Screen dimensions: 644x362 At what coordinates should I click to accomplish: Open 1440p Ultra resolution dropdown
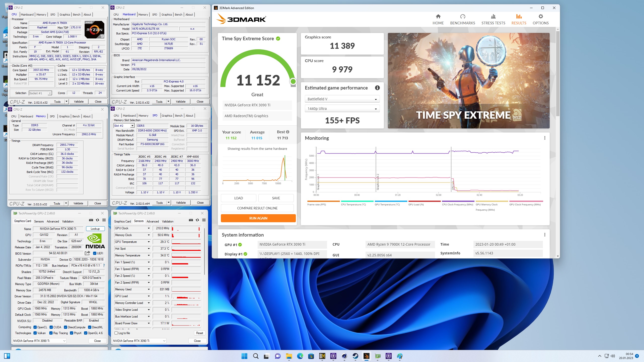(342, 109)
